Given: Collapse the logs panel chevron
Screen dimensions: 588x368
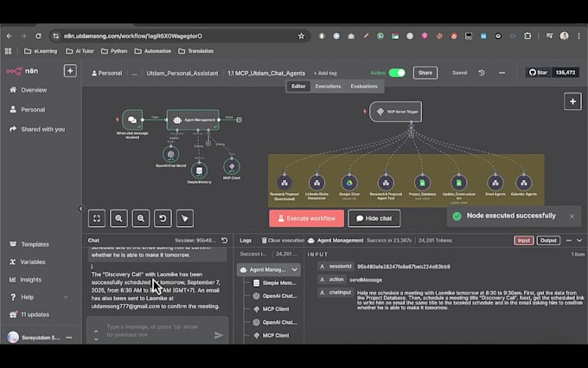Looking at the screenshot, I should (579, 241).
